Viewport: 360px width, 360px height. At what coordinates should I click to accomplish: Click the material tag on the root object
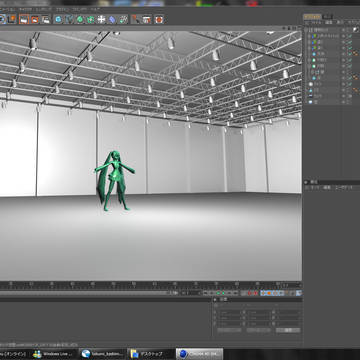(356, 30)
